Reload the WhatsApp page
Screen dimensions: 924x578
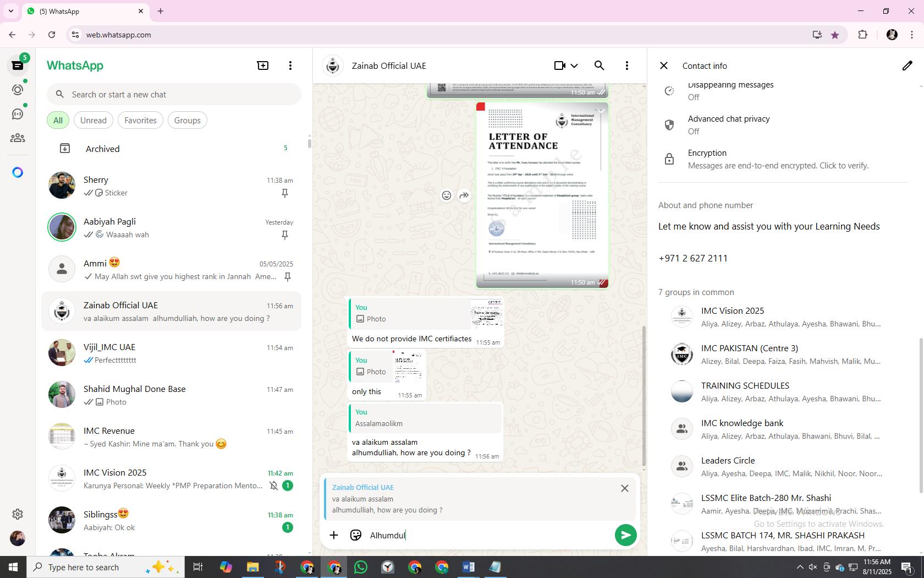pos(52,35)
